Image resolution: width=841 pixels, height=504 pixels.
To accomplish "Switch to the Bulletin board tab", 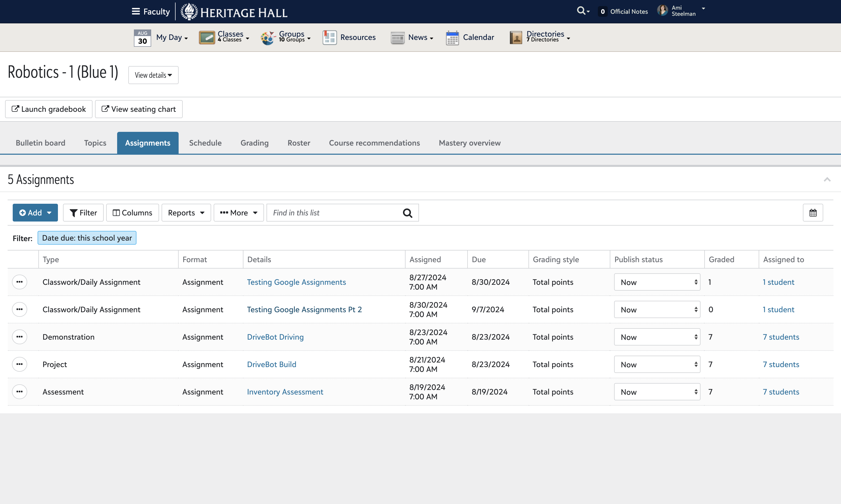I will (40, 143).
